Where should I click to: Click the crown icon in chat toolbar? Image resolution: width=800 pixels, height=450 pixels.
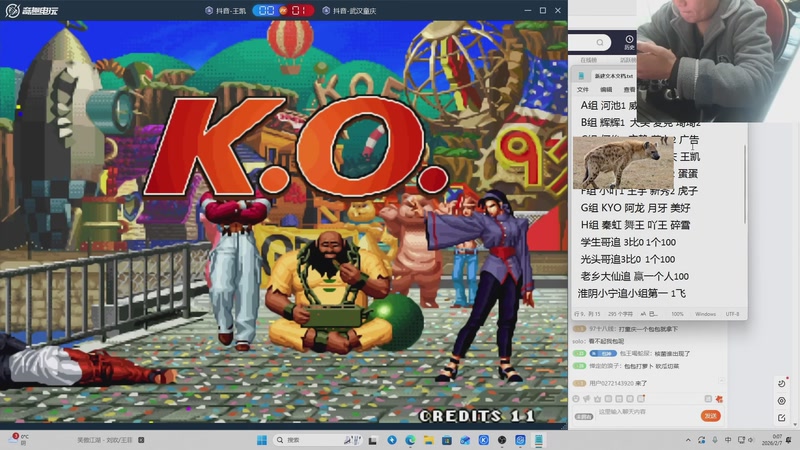tap(597, 399)
